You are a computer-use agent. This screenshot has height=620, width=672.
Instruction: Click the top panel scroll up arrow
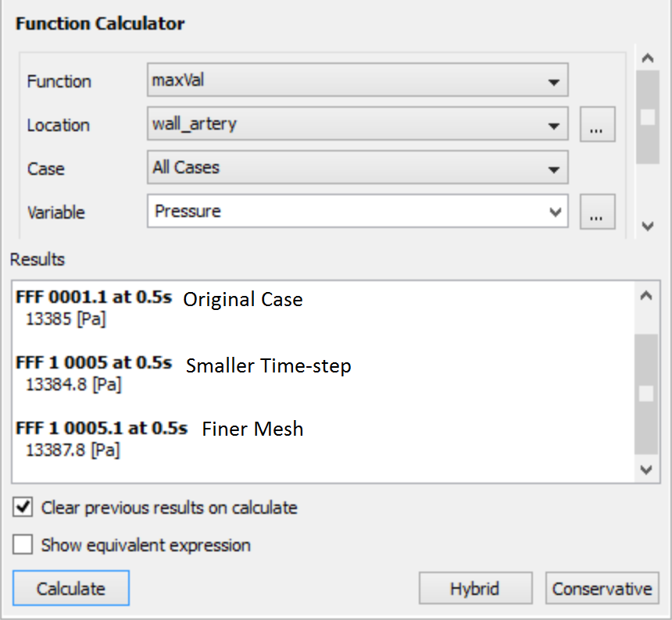point(648,59)
